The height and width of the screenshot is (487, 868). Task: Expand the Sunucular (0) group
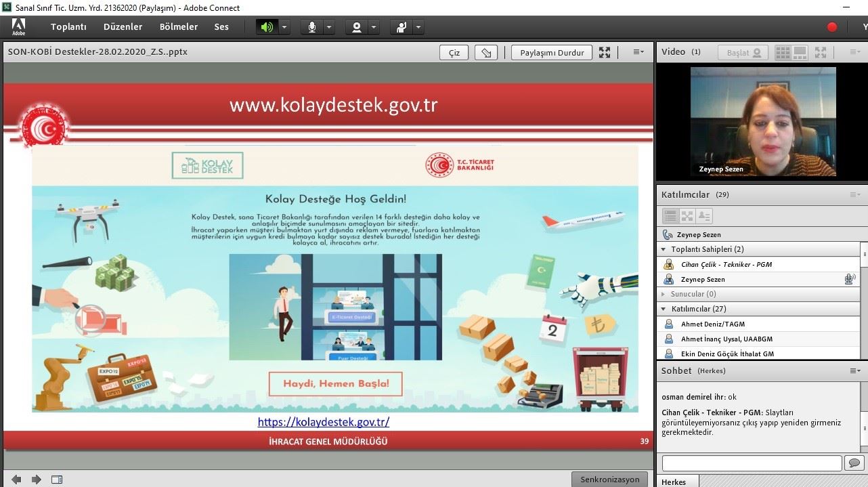(664, 295)
